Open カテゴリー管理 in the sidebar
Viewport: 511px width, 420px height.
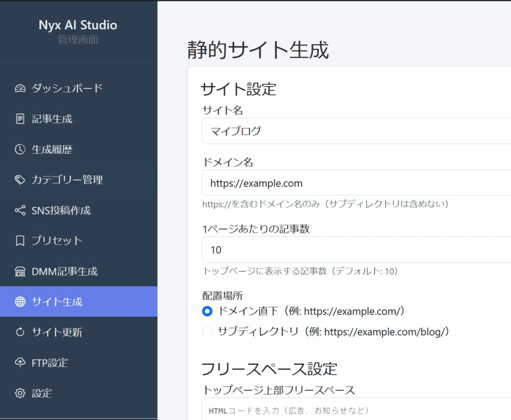tap(78, 180)
